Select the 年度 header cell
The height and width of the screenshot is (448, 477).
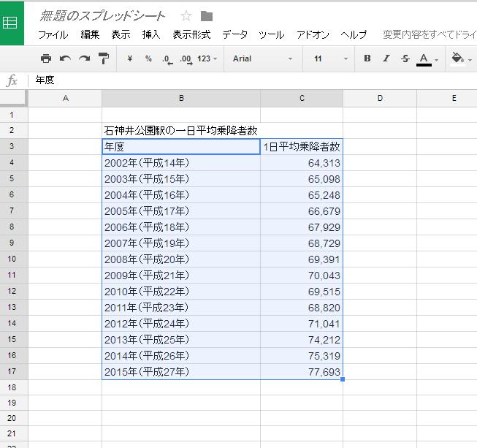pyautogui.click(x=181, y=147)
